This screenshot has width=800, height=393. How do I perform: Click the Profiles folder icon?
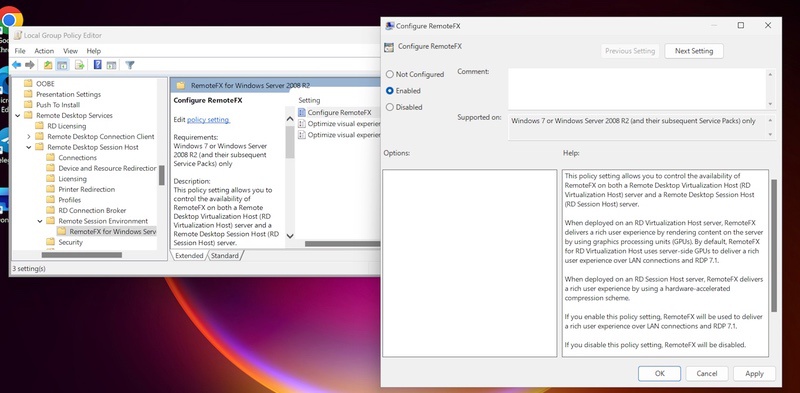point(50,200)
